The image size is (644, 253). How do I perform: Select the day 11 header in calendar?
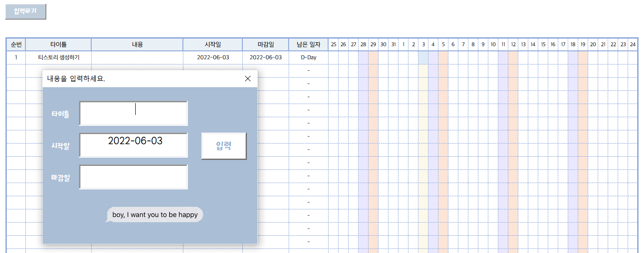click(503, 45)
